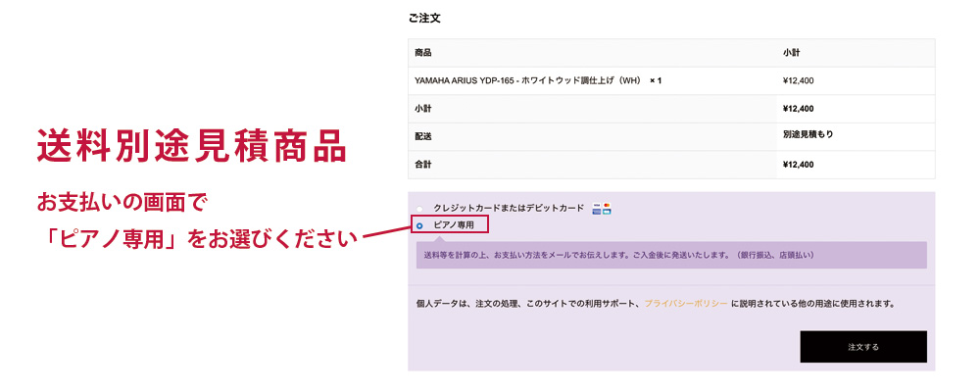The height and width of the screenshot is (392, 980).
Task: Click the 小計 column header on the right
Action: (792, 53)
